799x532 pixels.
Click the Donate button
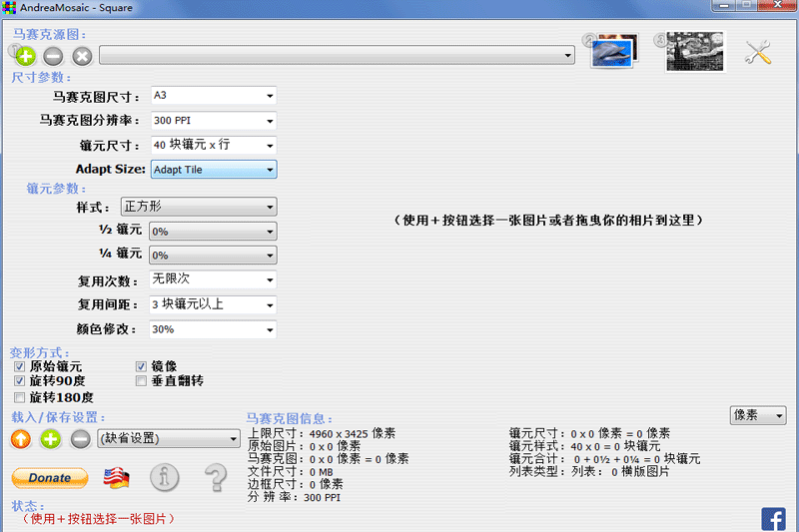click(x=50, y=478)
